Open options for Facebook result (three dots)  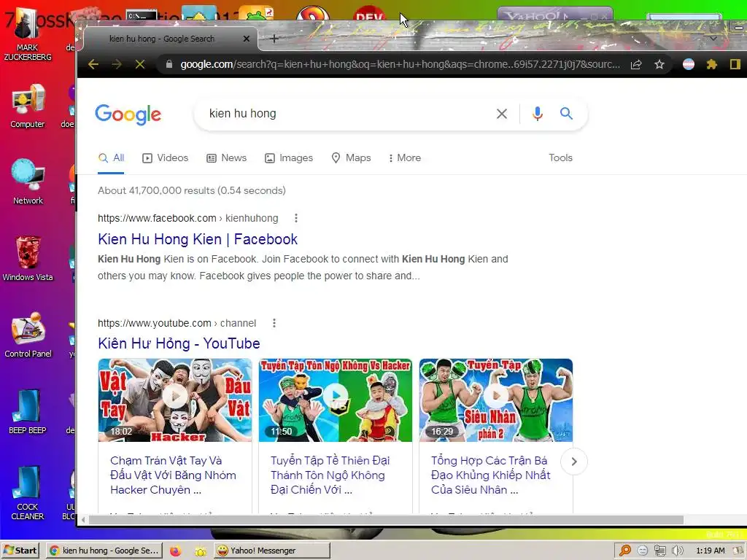[296, 218]
